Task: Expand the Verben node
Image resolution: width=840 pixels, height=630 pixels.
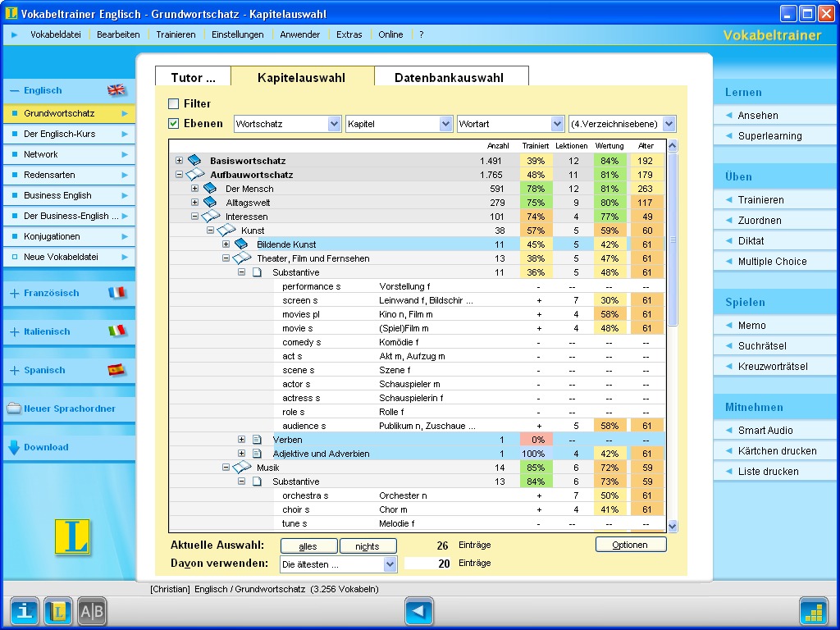Action: [242, 440]
